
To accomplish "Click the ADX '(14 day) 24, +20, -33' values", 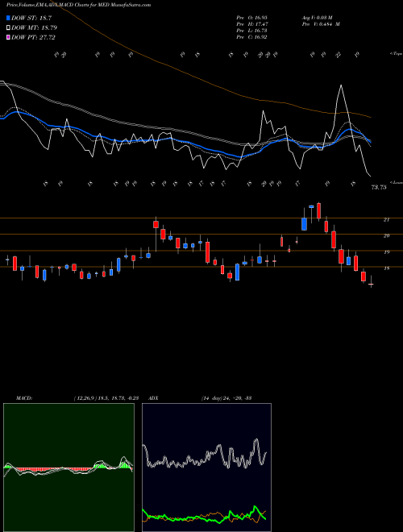I will click(x=226, y=398).
